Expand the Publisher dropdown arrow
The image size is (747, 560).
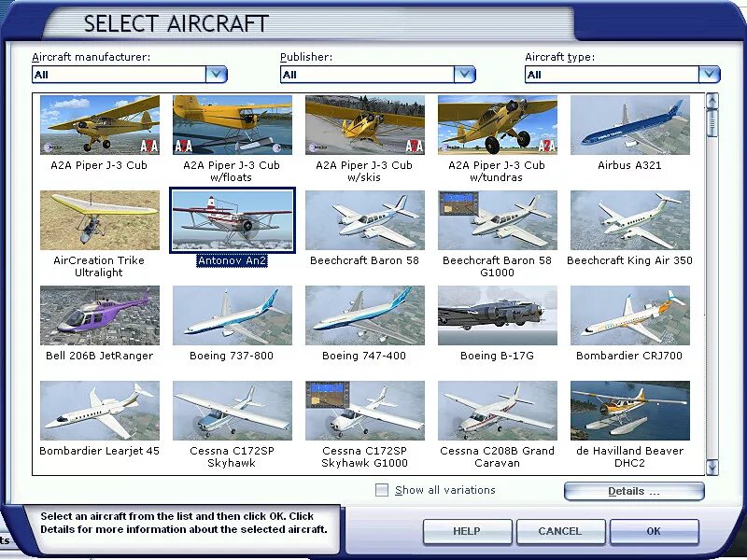click(464, 75)
